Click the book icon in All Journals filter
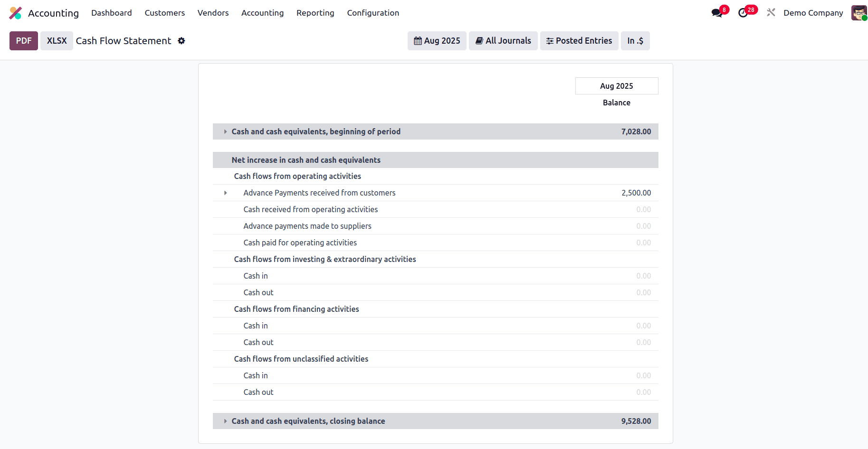 click(479, 41)
